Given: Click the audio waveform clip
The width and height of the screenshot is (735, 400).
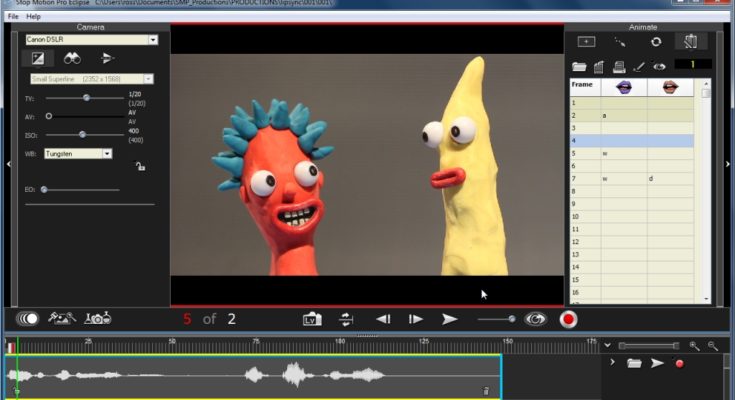Looking at the screenshot, I should click(253, 376).
